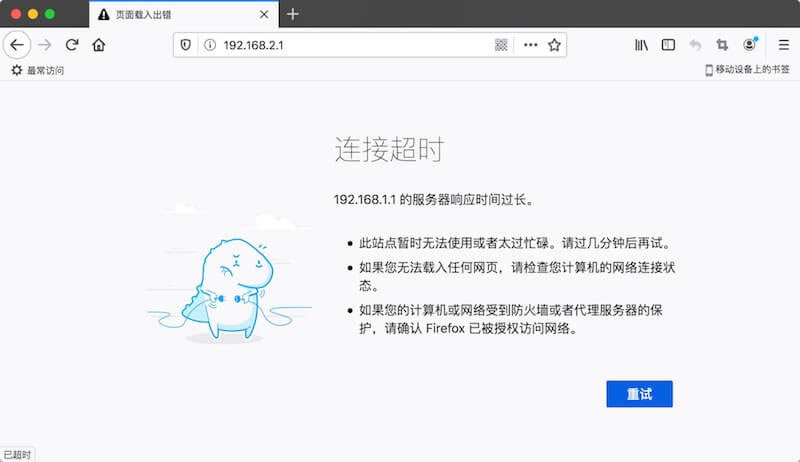Open the 最常访问 bookmarks folder
The width and height of the screenshot is (800, 462).
pyautogui.click(x=36, y=71)
